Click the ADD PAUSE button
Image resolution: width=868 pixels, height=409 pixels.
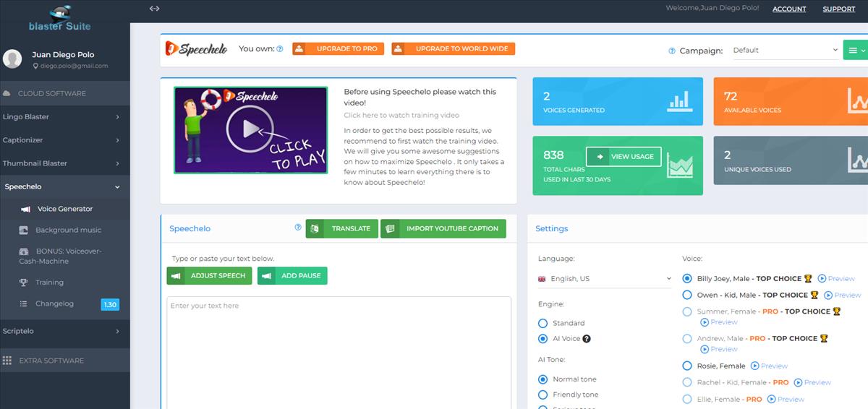tap(292, 275)
